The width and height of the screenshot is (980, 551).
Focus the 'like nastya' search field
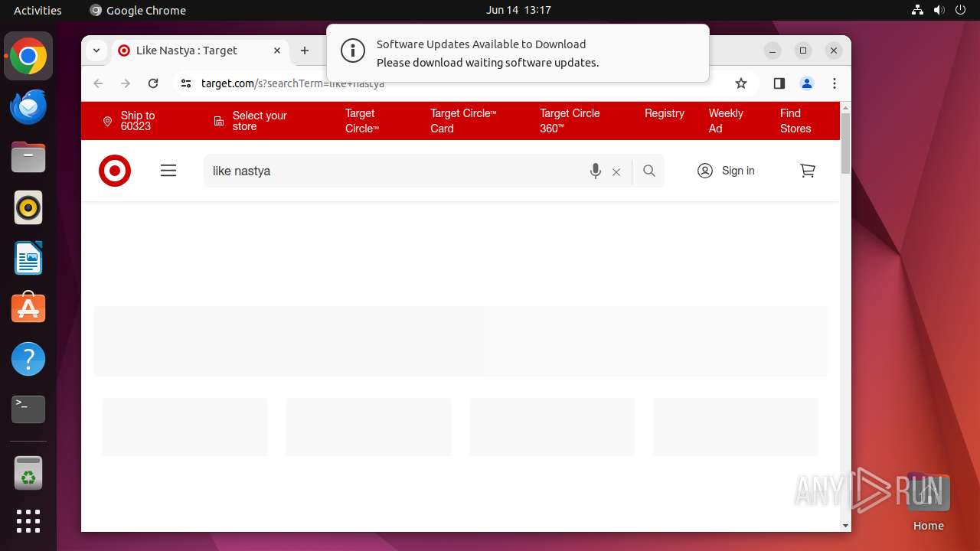[x=394, y=171]
